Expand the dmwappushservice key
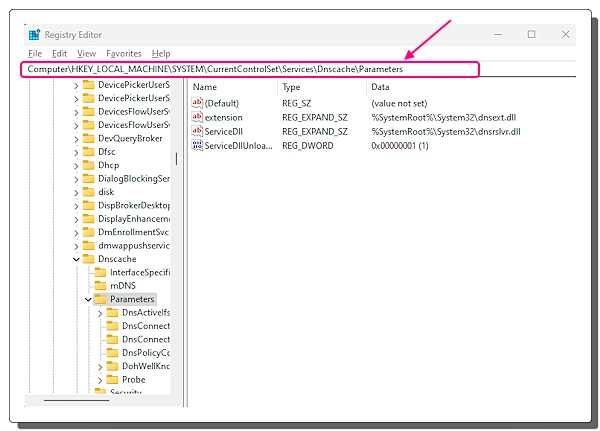The height and width of the screenshot is (431, 600). tap(76, 246)
